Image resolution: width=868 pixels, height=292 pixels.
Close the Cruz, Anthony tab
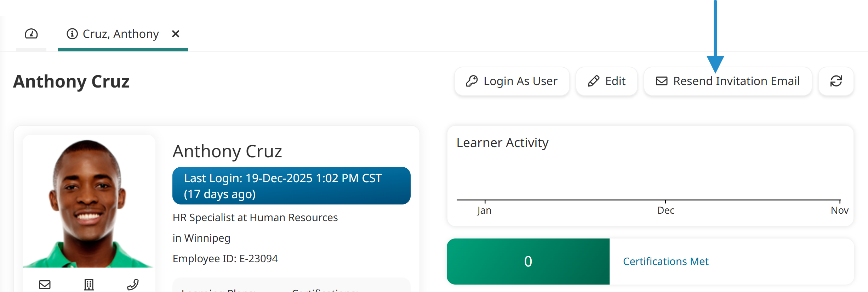point(176,34)
